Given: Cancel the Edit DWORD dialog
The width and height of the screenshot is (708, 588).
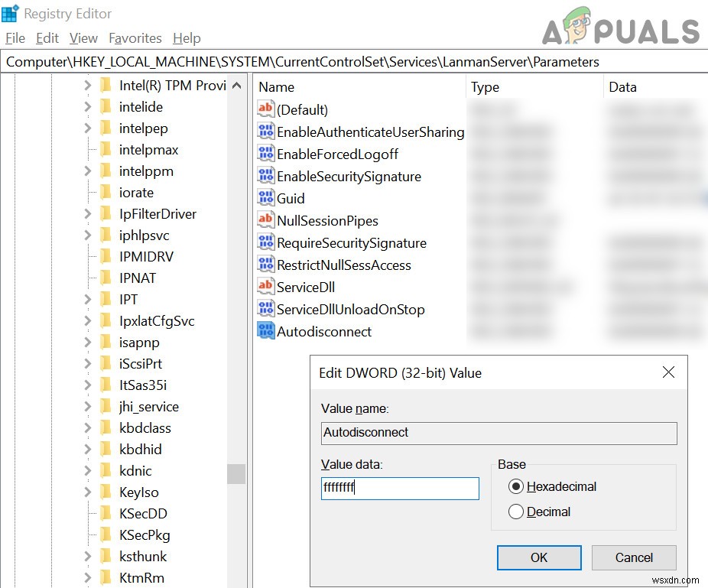Looking at the screenshot, I should pos(634,557).
